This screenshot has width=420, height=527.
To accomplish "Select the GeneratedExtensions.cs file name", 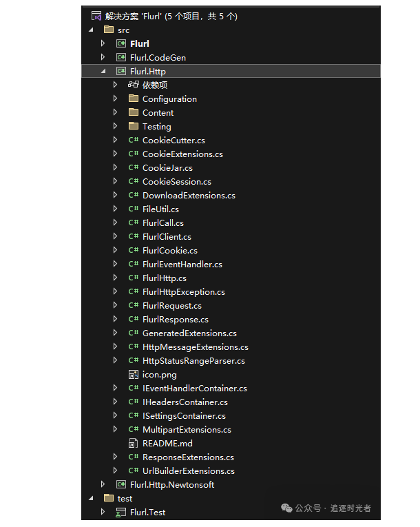I will (189, 333).
